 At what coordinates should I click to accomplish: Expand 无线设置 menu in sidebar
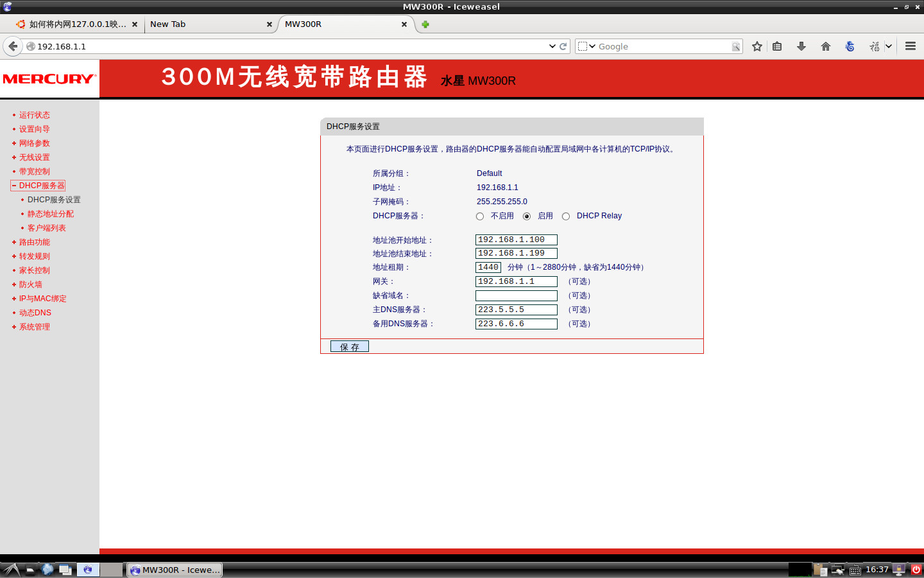click(34, 157)
